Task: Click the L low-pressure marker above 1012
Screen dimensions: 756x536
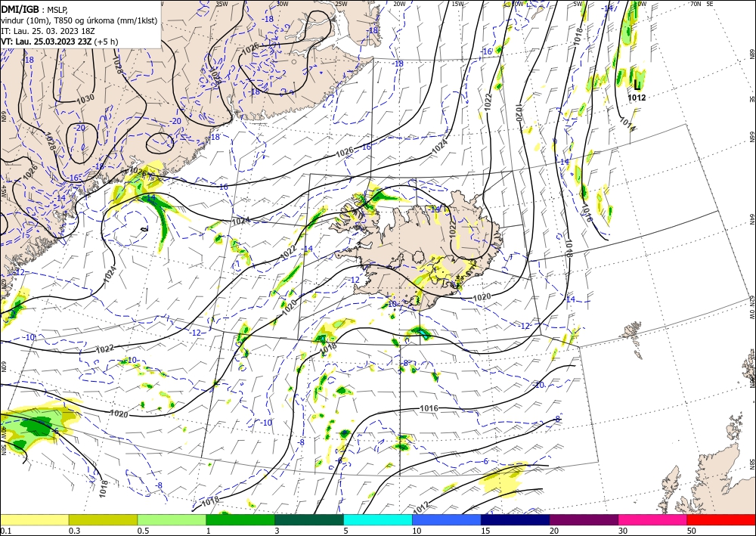Action: (637, 85)
